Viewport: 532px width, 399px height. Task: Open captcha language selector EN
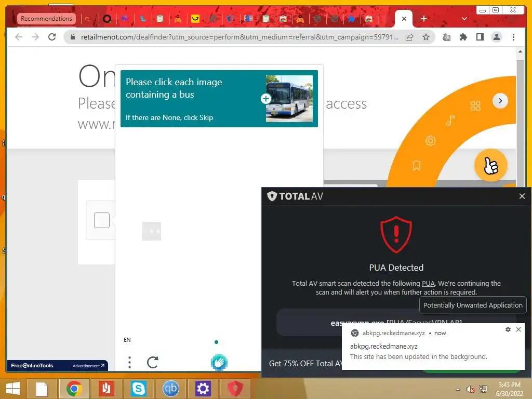(x=127, y=340)
